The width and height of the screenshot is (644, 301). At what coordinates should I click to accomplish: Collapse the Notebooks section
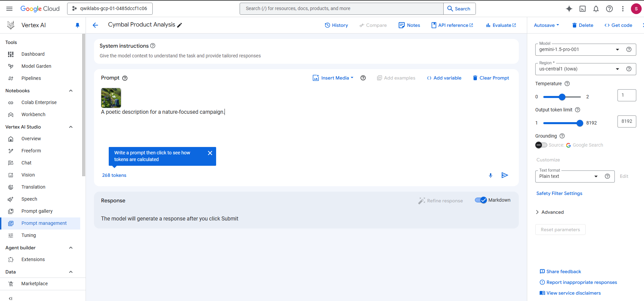pyautogui.click(x=71, y=91)
